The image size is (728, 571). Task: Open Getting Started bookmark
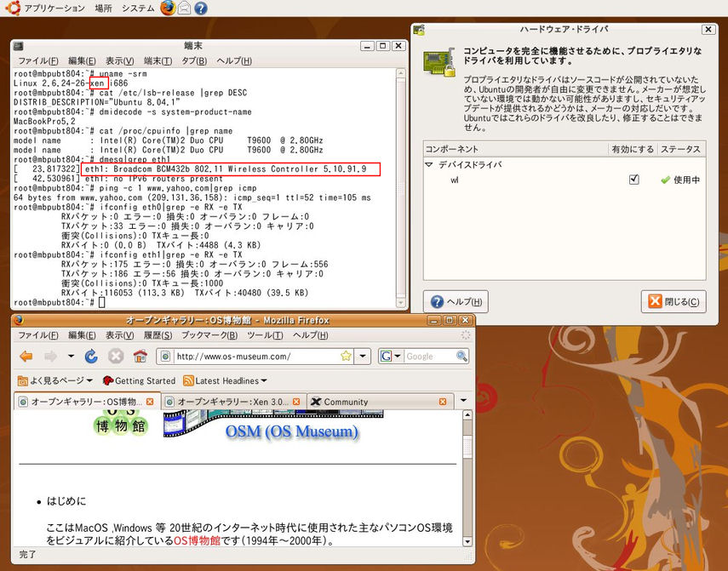tap(140, 381)
